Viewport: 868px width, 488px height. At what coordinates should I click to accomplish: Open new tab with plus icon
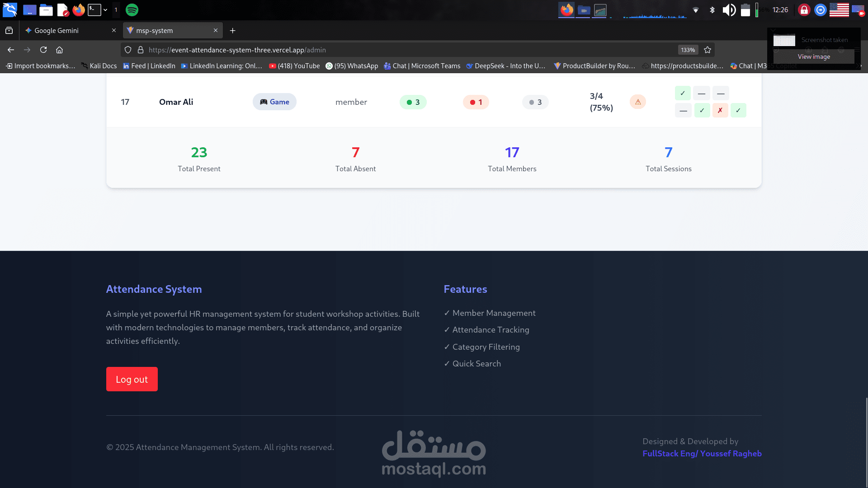[x=232, y=31]
